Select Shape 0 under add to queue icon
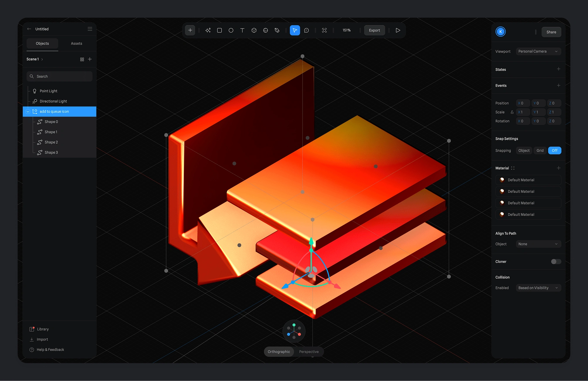The width and height of the screenshot is (588, 381). [x=51, y=122]
